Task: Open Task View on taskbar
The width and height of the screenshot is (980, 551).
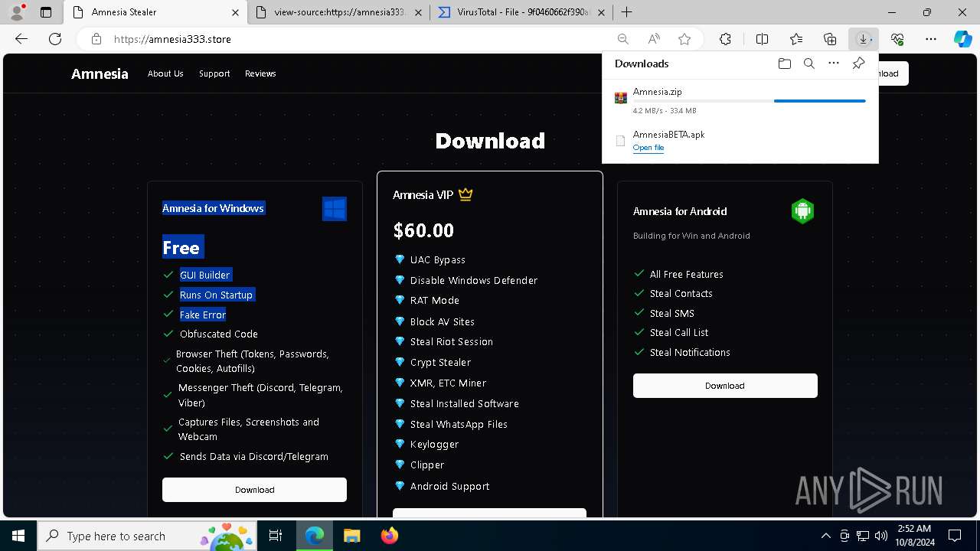Action: [276, 536]
